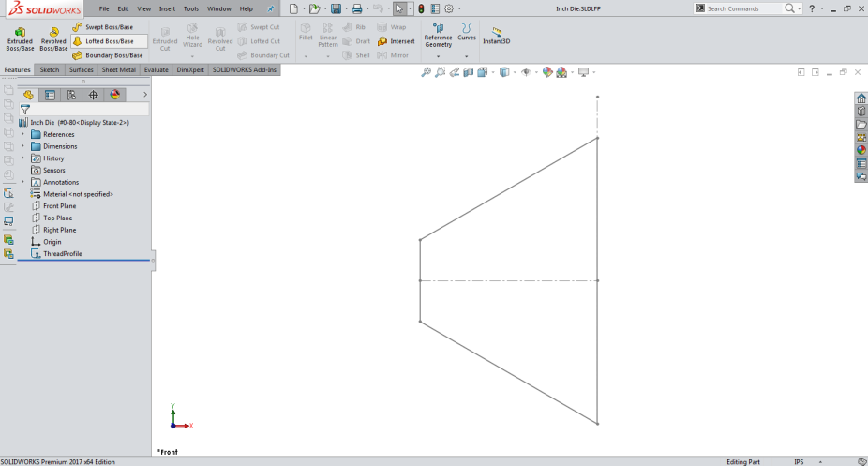Switch to the Sheet Metal tab
The image size is (868, 466).
[118, 69]
